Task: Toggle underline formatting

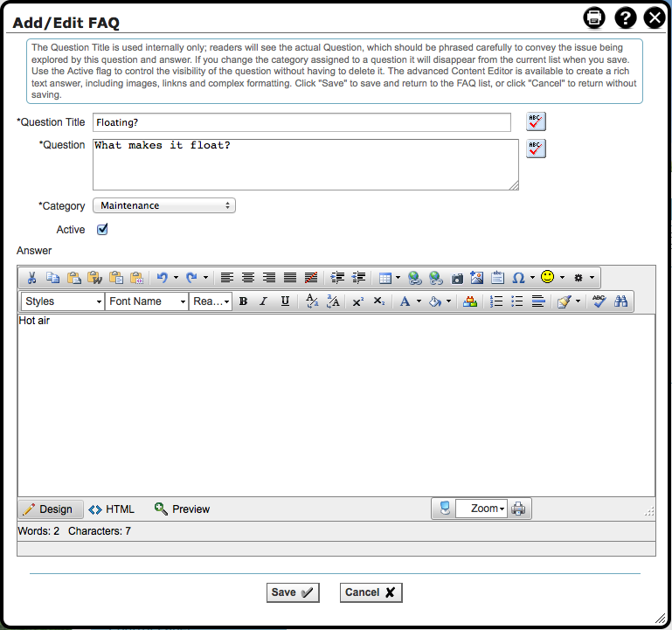Action: click(285, 301)
